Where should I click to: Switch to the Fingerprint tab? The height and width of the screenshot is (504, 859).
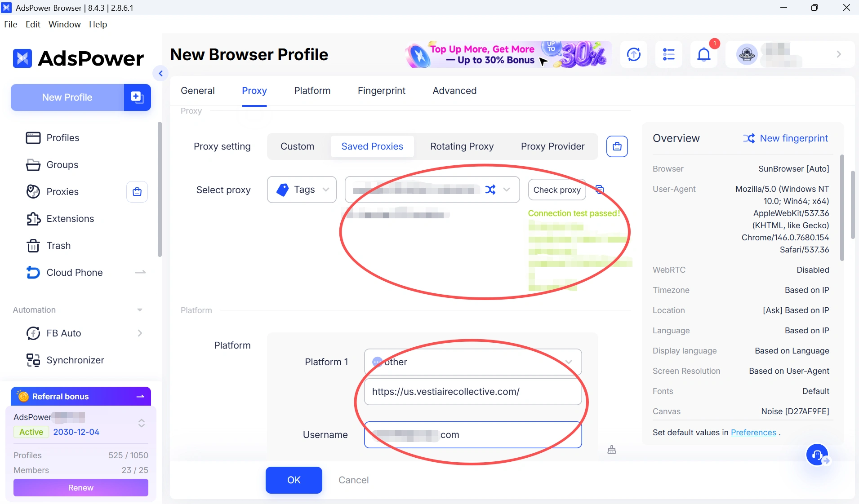click(x=382, y=91)
